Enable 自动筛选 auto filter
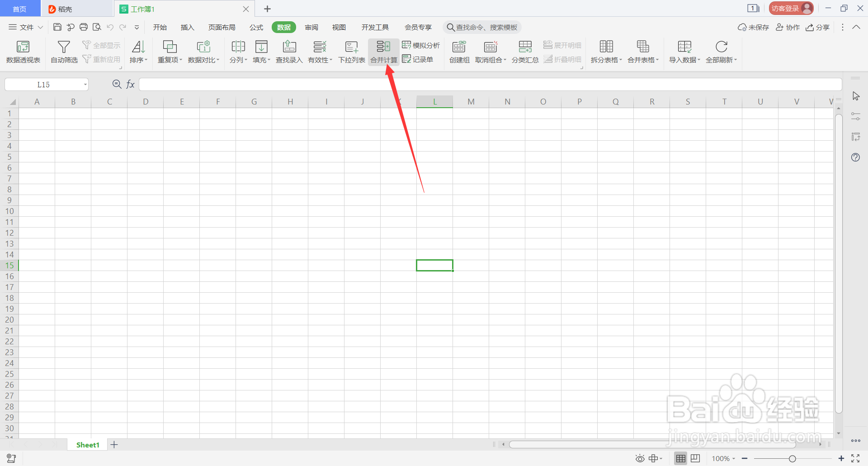This screenshot has height=466, width=868. pyautogui.click(x=64, y=52)
